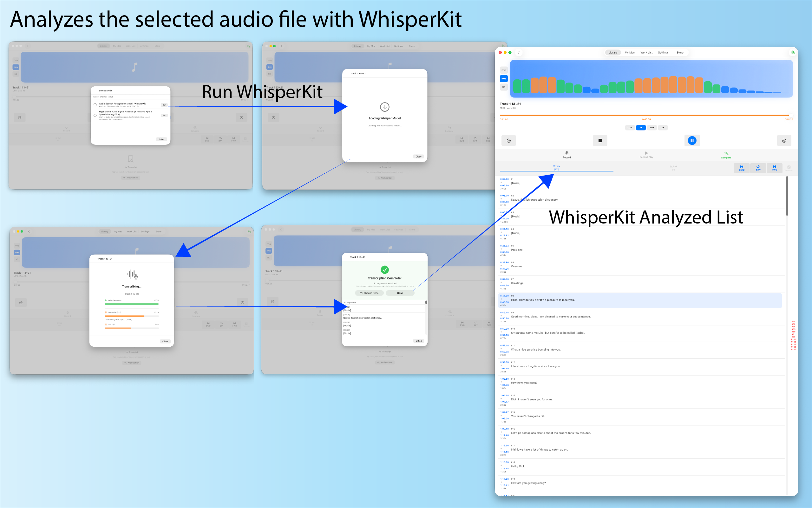Image resolution: width=812 pixels, height=508 pixels.
Task: Click the green checkmark in the Transcription Complete dialog
Action: coord(384,270)
